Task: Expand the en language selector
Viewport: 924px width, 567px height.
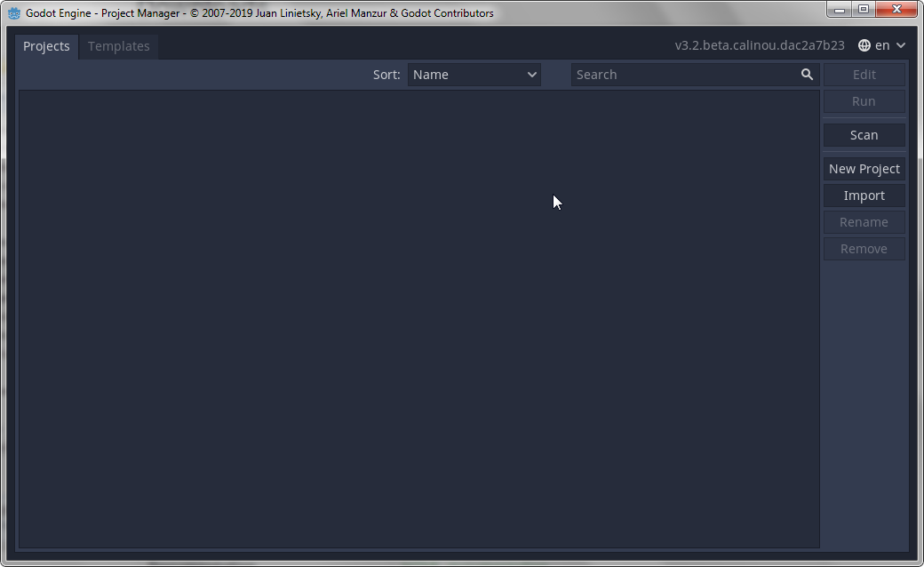Action: pos(881,45)
